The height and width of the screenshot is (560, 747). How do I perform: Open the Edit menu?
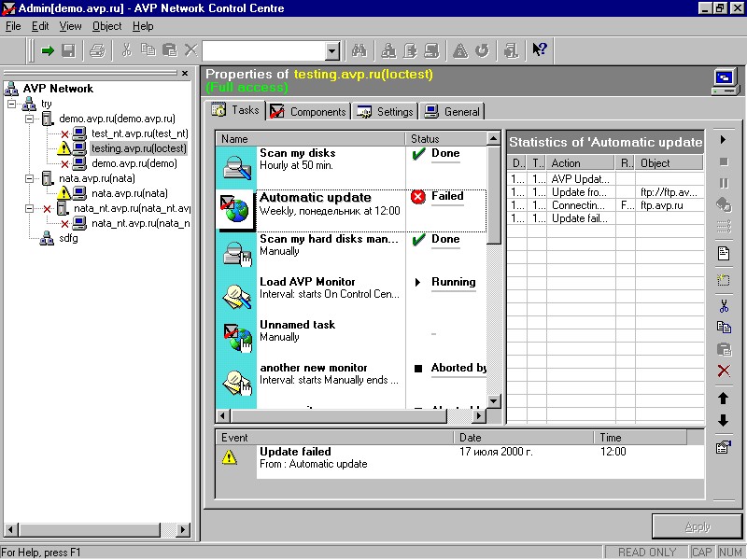(x=40, y=26)
